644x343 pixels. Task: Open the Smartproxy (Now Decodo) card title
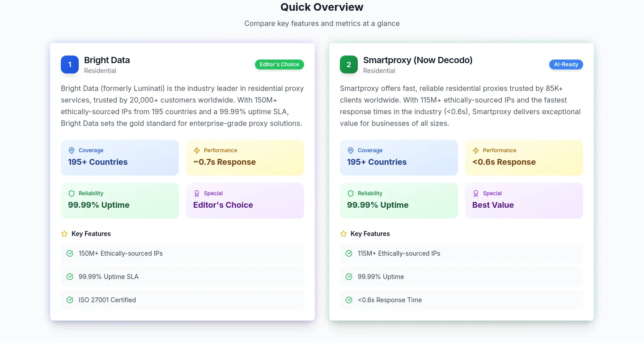click(418, 60)
